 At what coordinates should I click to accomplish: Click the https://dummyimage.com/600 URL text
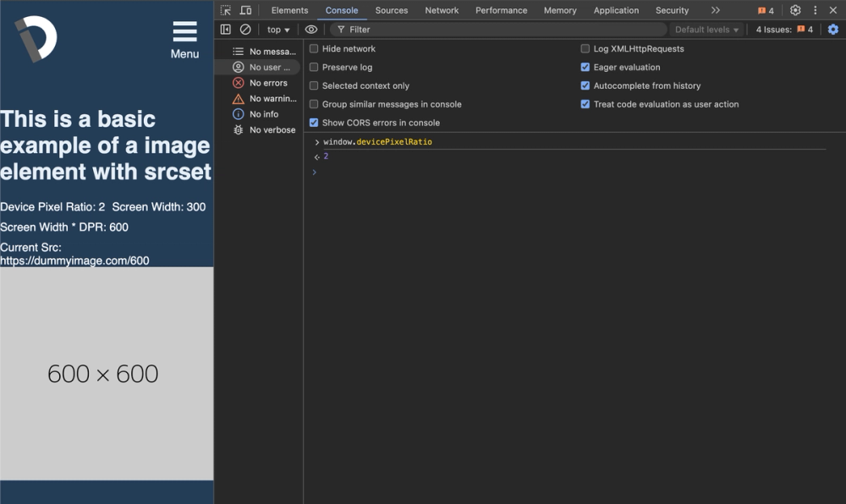[x=74, y=261]
